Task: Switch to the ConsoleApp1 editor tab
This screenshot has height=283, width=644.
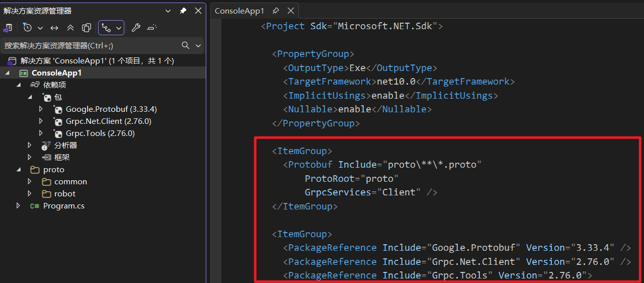Action: coord(239,11)
